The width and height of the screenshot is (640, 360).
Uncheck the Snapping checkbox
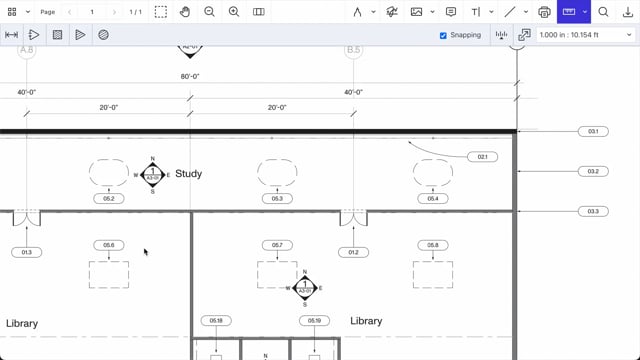tap(443, 36)
